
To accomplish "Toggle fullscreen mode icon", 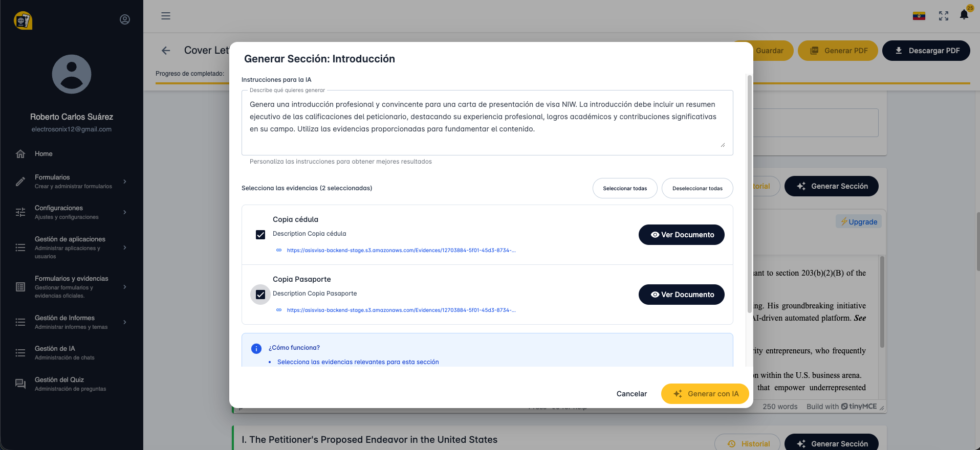I will coord(944,16).
